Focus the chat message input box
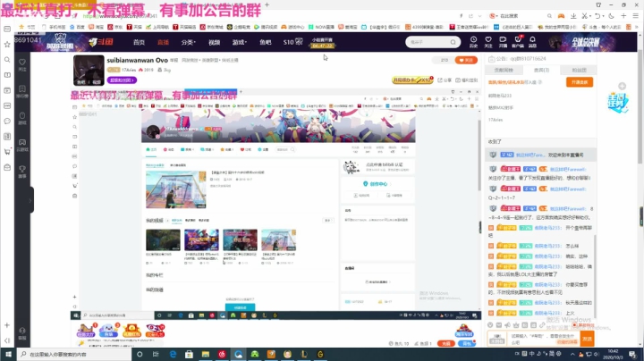 [x=542, y=339]
